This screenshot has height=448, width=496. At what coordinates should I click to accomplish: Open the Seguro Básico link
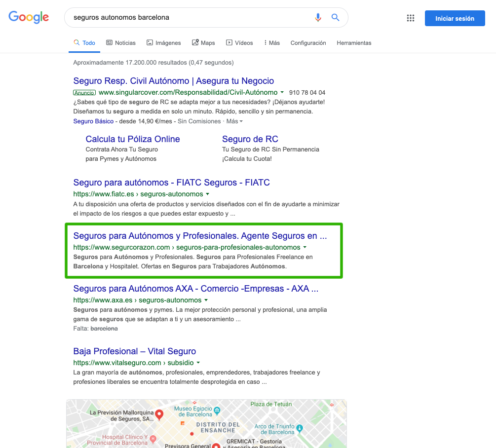(93, 121)
